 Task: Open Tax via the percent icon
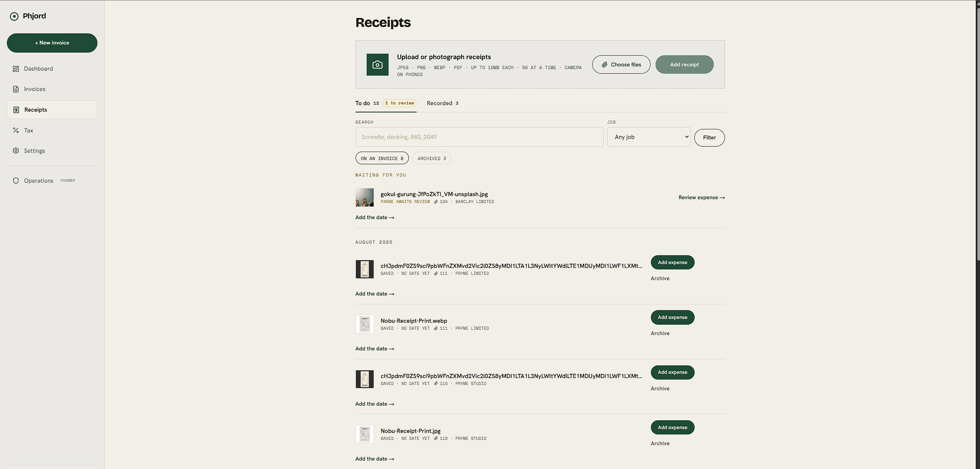coord(16,130)
